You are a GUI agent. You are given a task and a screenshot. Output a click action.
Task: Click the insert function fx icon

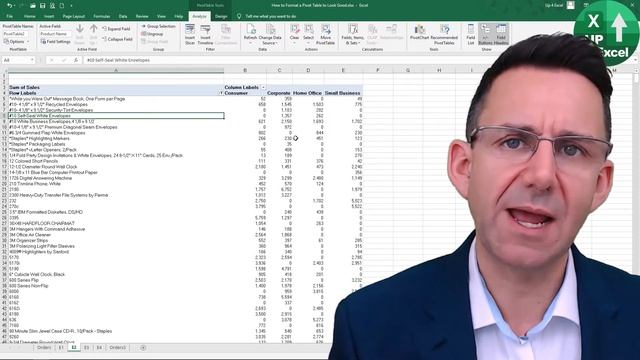pyautogui.click(x=76, y=60)
